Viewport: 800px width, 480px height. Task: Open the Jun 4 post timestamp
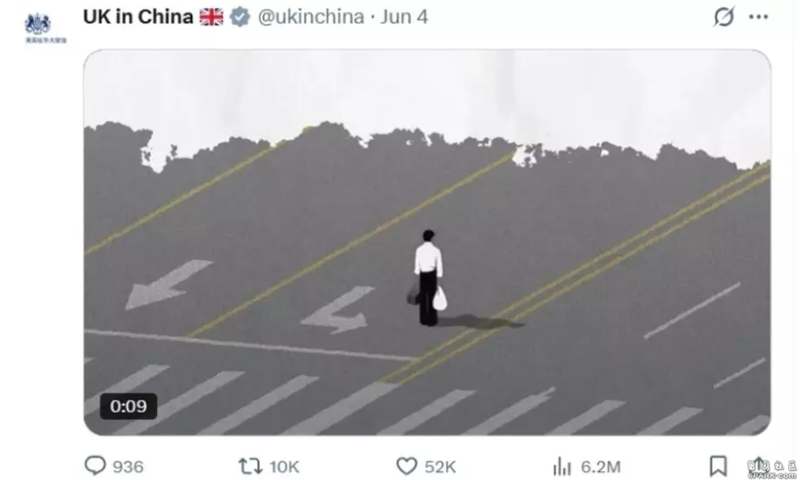(x=404, y=17)
